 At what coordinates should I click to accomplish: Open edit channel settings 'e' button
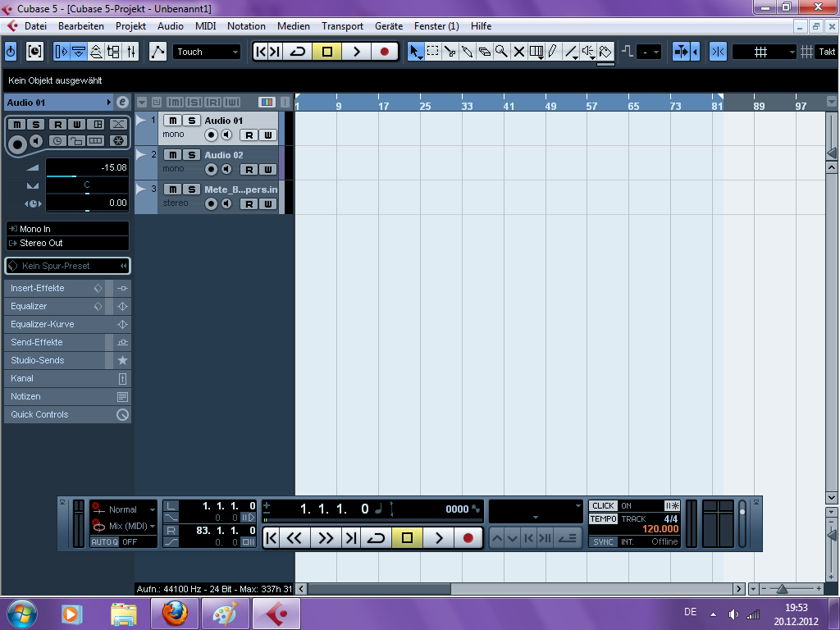(123, 103)
